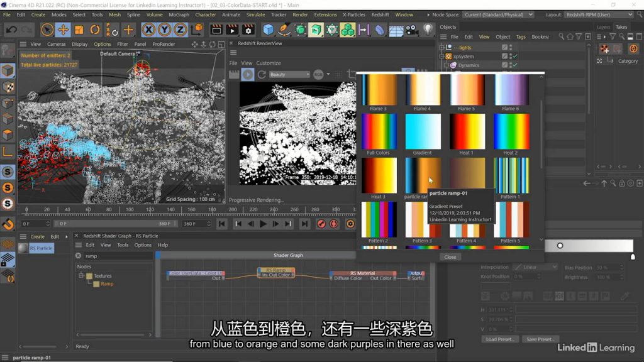The height and width of the screenshot is (362, 644).
Task: Collapse the Textures tree node
Action: pos(81,276)
